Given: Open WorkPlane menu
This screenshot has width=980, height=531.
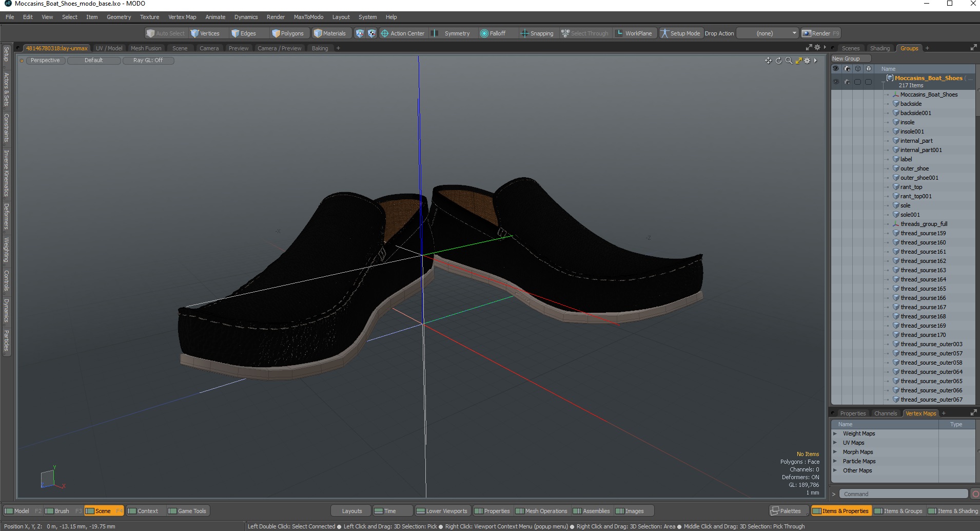Looking at the screenshot, I should click(x=634, y=33).
